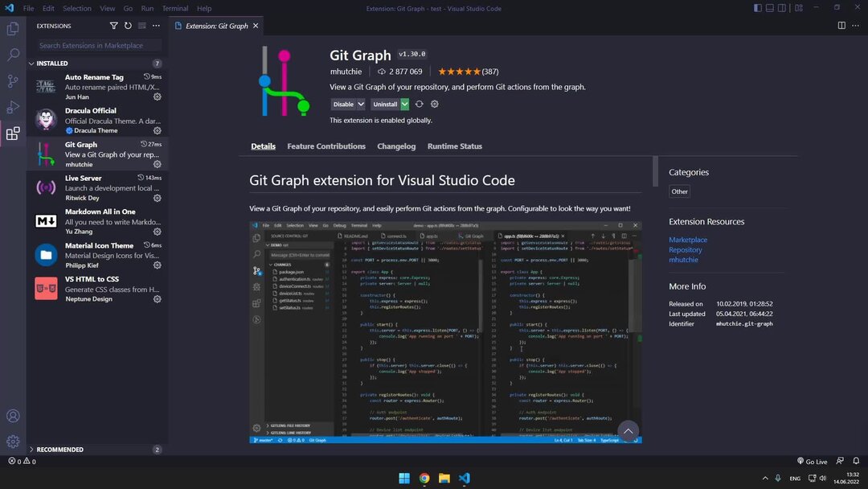Click the Uninstall button
Screen dimensions: 868x489
385,104
